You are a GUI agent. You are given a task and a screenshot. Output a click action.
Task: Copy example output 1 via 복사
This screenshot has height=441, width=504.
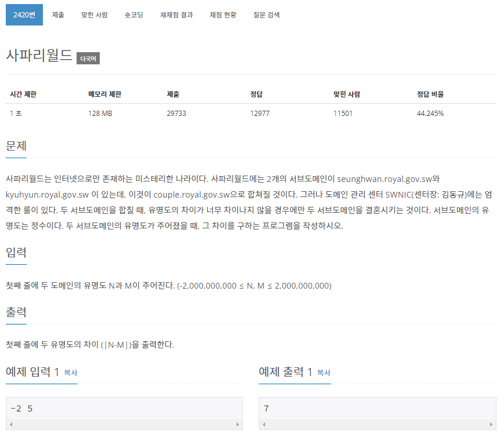[324, 373]
